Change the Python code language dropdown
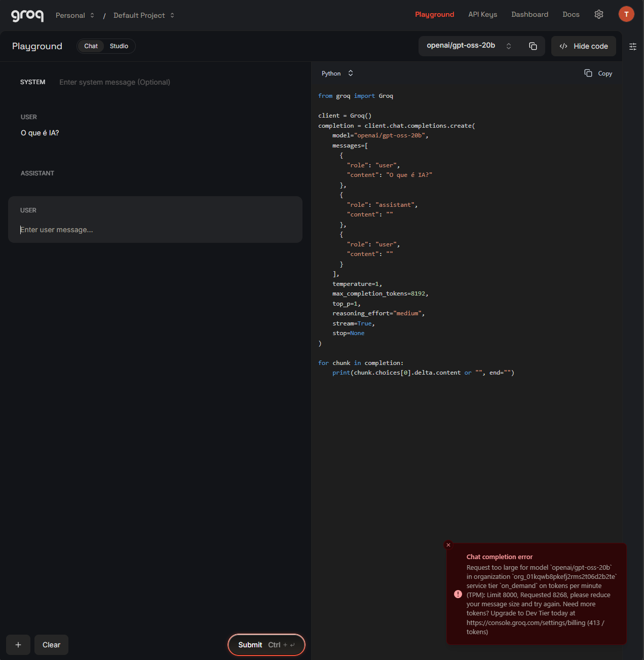 point(337,74)
